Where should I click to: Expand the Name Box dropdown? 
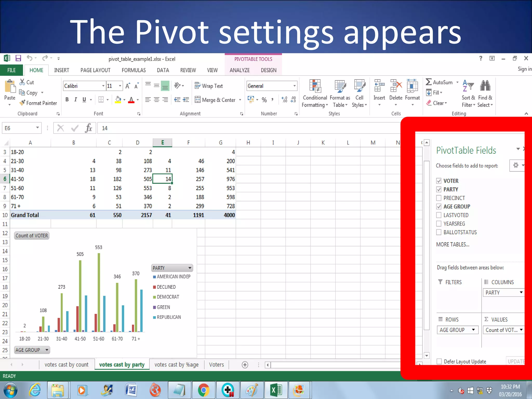(x=37, y=128)
